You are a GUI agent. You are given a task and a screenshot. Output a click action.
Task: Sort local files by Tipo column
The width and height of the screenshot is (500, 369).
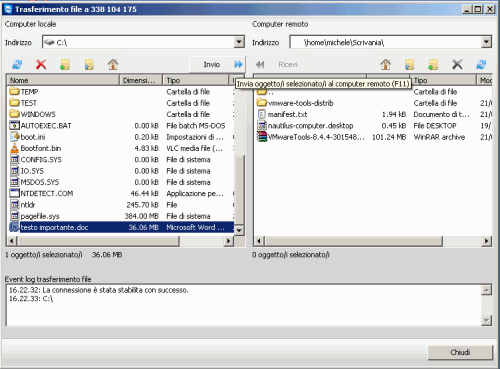click(196, 80)
